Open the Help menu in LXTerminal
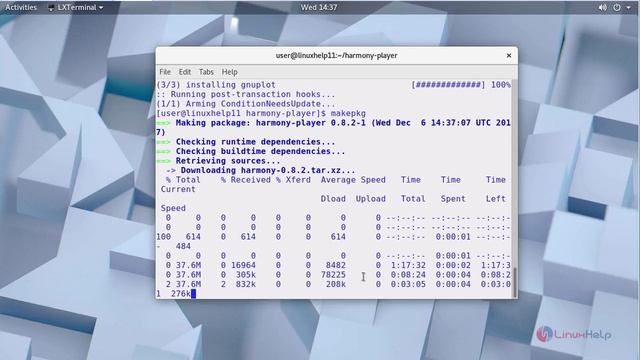Screen dimensions: 640x360 229,72
